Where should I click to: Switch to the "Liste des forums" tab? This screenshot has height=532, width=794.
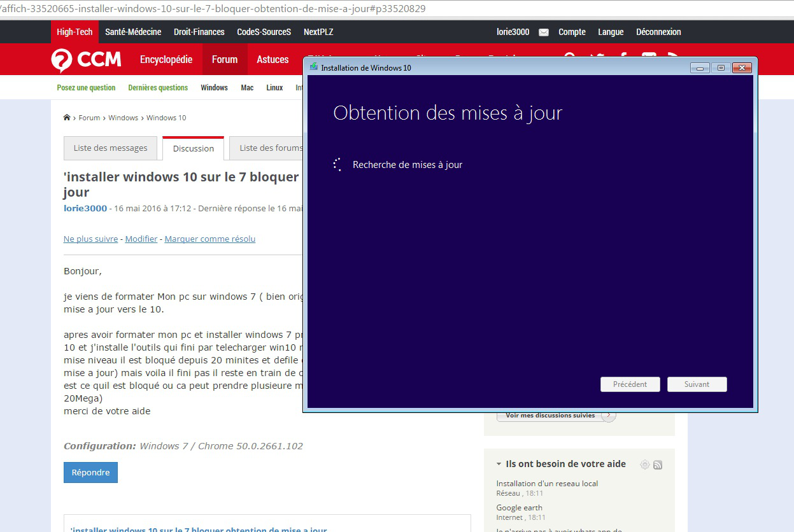266,148
